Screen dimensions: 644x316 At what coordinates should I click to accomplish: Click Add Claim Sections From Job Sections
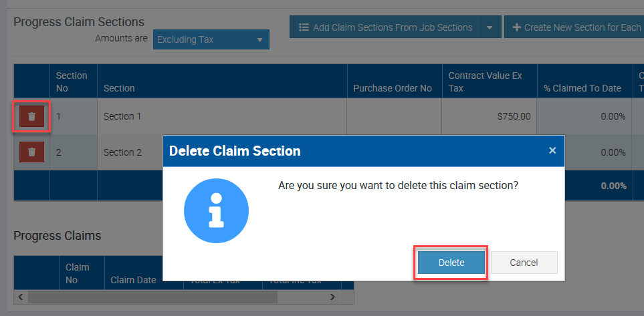pos(385,27)
